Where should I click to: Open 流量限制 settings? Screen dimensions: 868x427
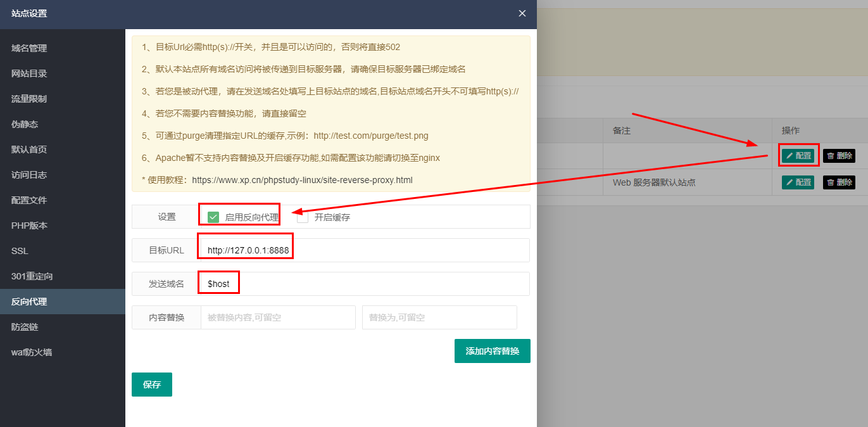tap(63, 99)
